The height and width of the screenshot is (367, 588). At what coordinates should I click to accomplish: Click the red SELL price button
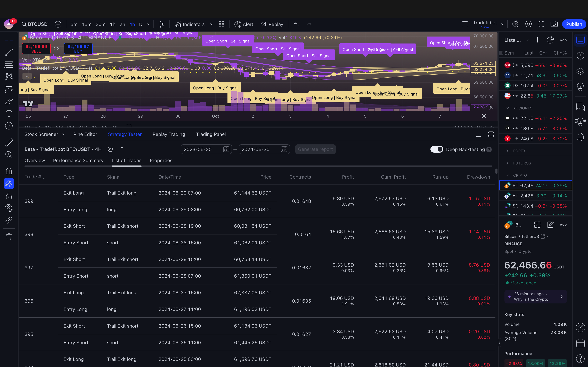[36, 49]
